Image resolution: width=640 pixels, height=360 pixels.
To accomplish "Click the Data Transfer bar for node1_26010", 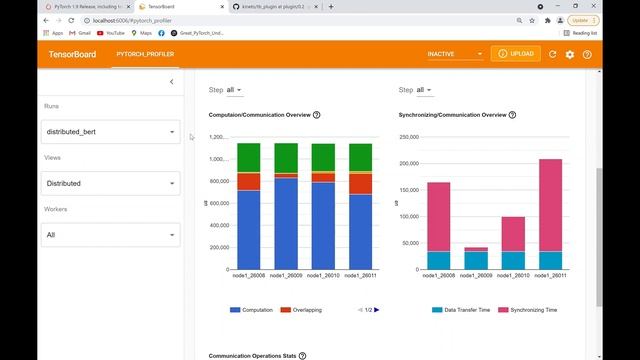I will pos(513,260).
